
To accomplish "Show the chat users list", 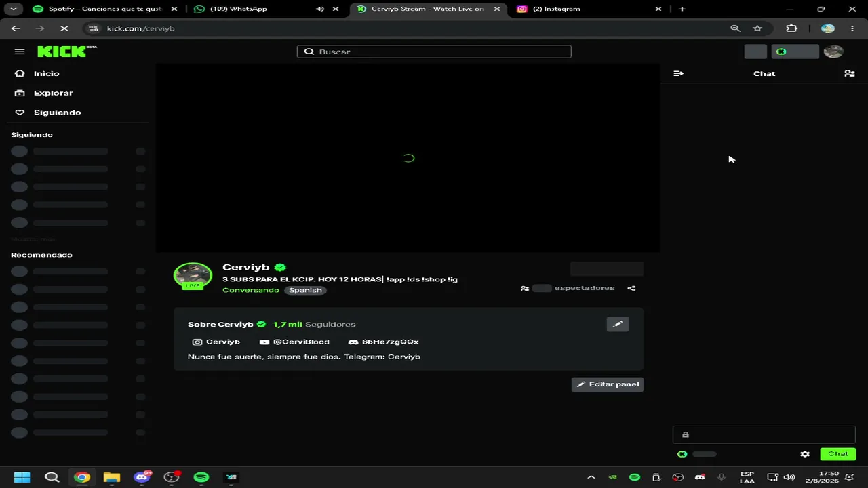I will tap(849, 73).
